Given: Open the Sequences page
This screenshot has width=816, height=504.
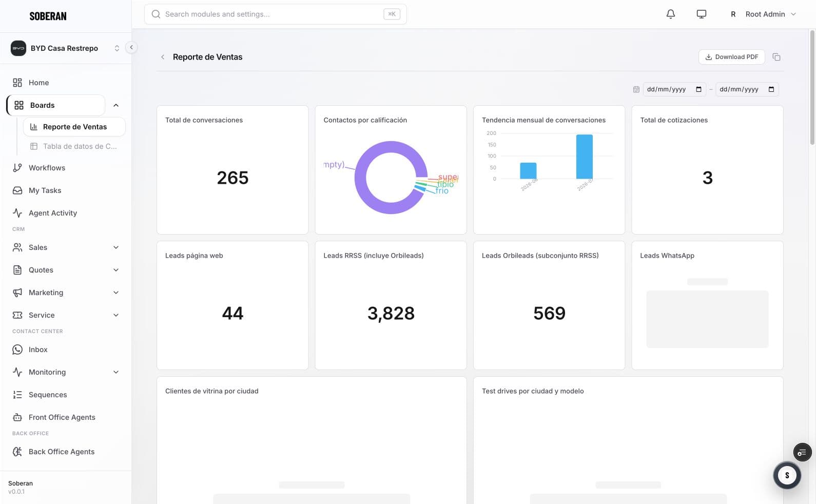Looking at the screenshot, I should point(48,395).
